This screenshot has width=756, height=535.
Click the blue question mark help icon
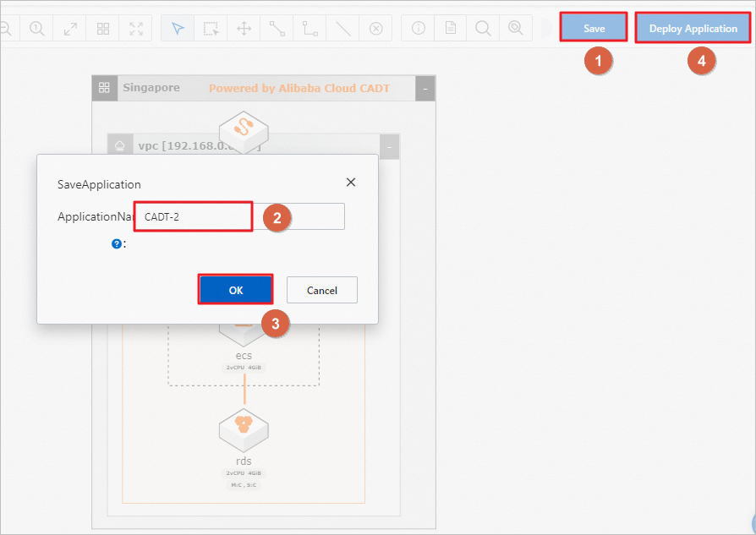116,244
